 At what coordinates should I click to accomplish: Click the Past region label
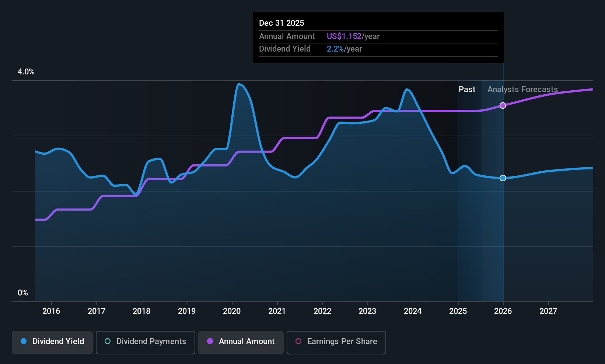467,90
